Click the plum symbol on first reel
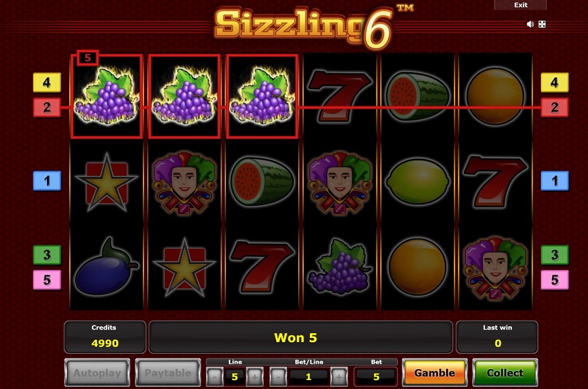The width and height of the screenshot is (588, 389). point(106,267)
